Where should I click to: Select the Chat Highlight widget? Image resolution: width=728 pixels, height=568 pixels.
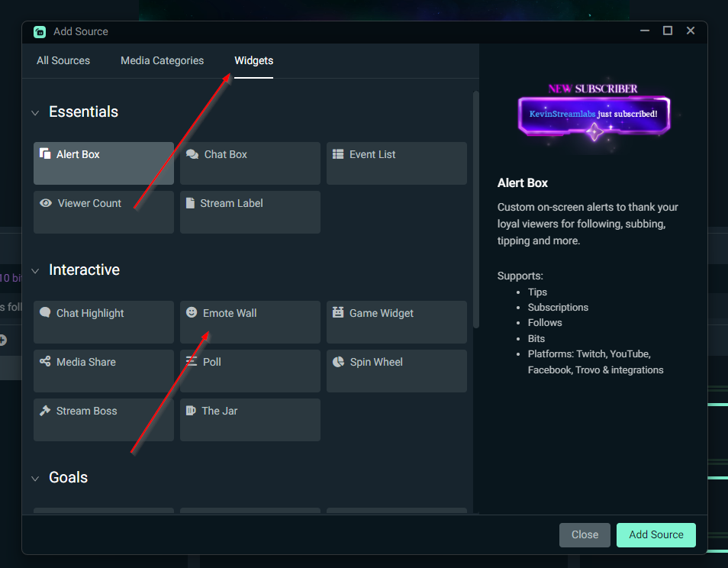tap(103, 322)
